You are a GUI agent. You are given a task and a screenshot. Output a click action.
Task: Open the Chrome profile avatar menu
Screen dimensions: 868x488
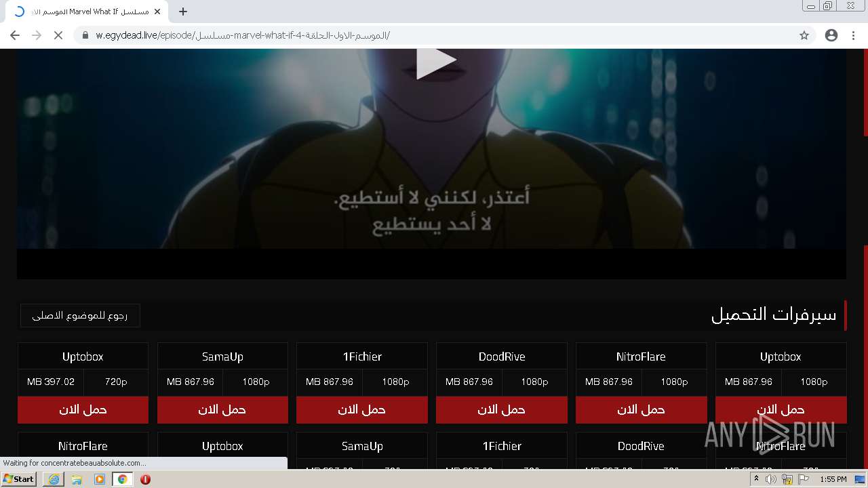831,35
